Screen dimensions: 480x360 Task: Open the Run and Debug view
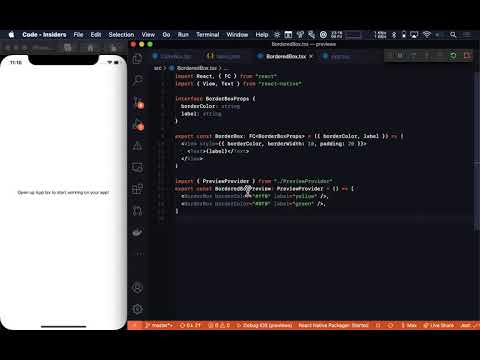[x=138, y=124]
